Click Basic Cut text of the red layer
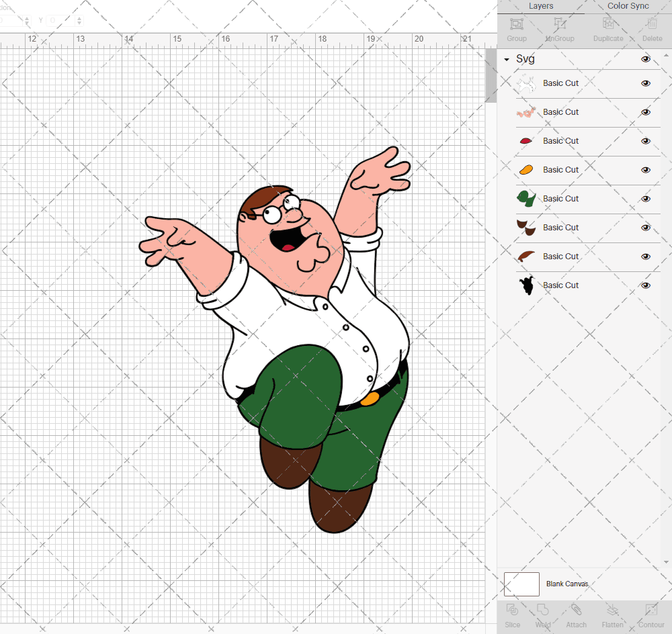 point(560,141)
